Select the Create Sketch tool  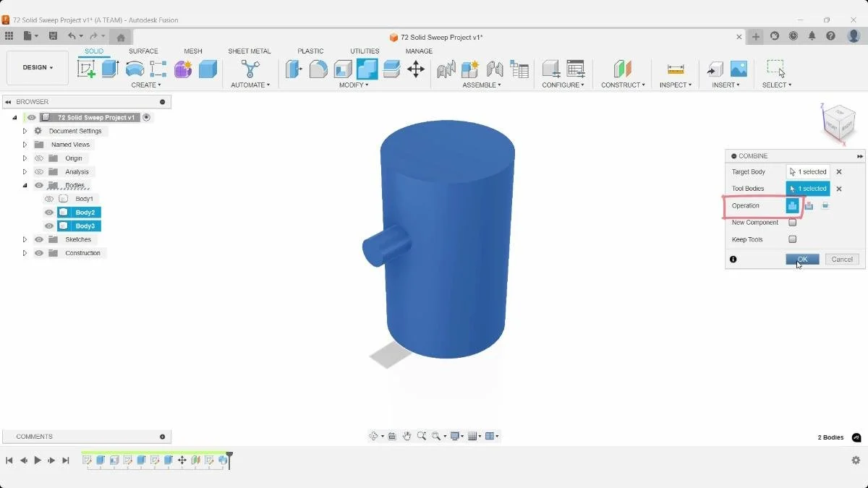point(86,69)
